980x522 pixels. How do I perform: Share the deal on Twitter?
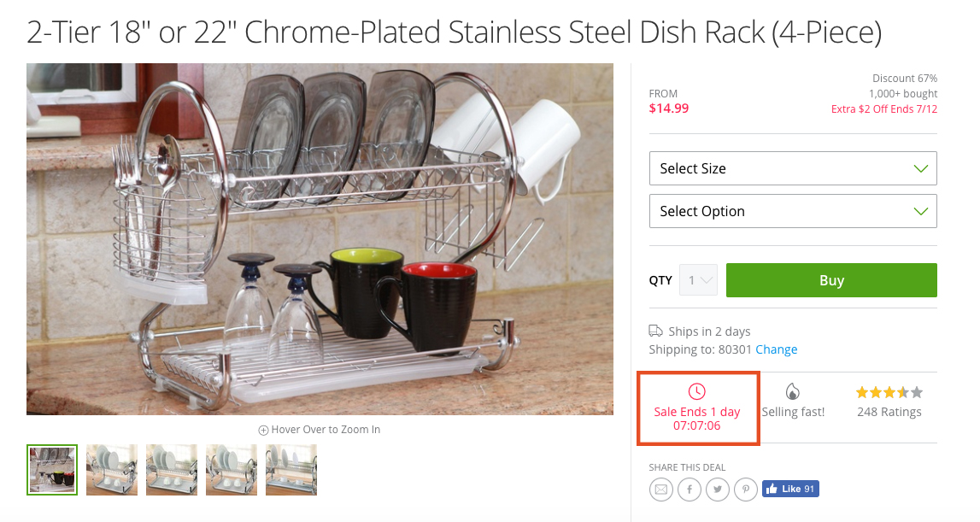[x=717, y=490]
